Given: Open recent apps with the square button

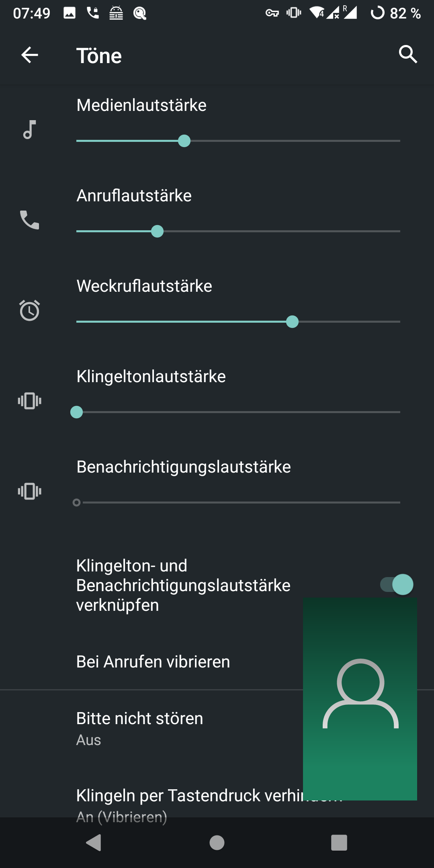Looking at the screenshot, I should pos(339,842).
